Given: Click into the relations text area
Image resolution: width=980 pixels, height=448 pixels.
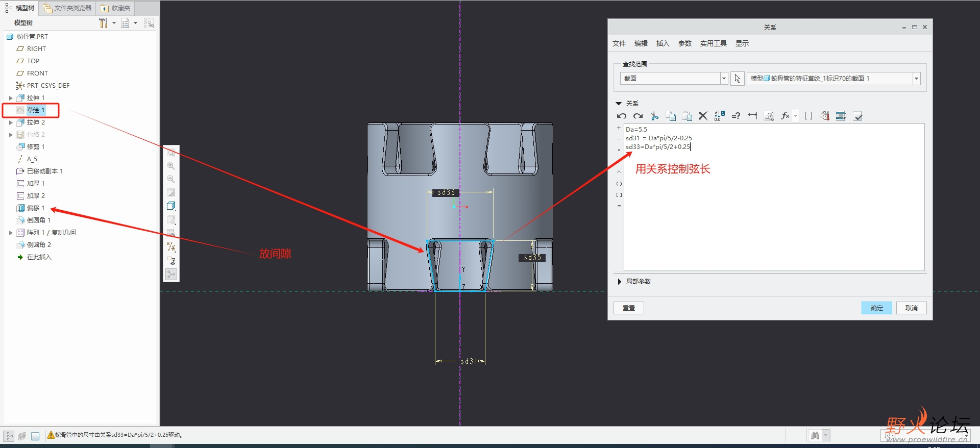Looking at the screenshot, I should 774,197.
